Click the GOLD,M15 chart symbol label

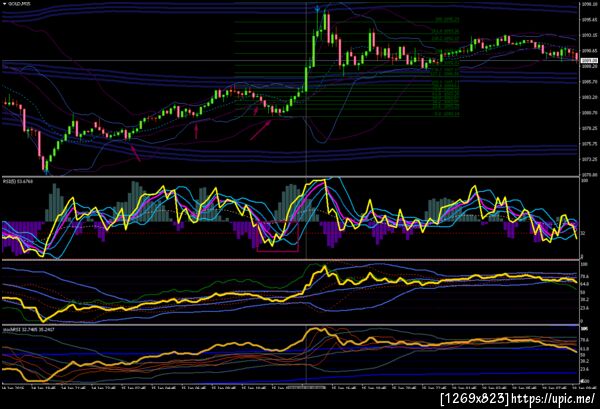coord(19,3)
